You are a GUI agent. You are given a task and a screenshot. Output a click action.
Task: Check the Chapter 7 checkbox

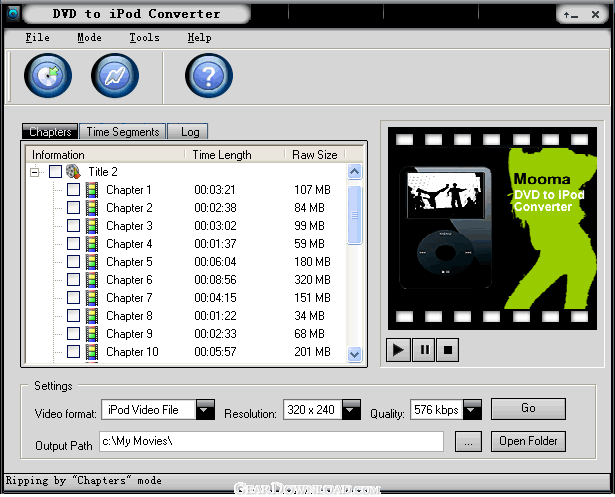pos(73,298)
